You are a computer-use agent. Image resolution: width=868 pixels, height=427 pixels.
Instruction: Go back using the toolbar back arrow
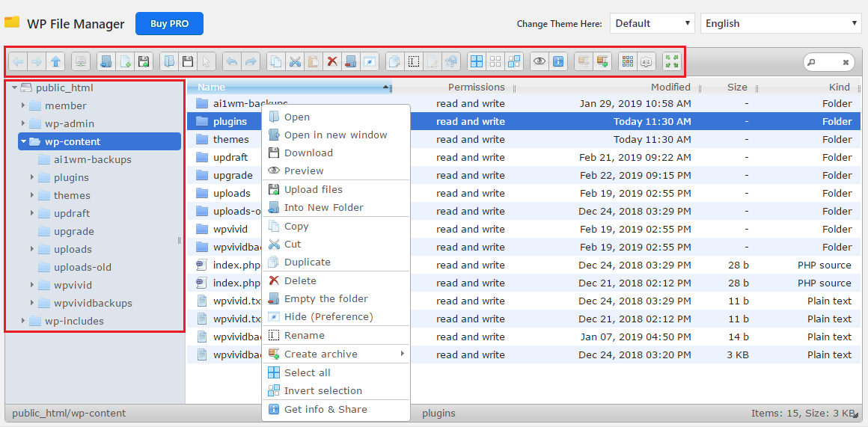click(x=18, y=62)
